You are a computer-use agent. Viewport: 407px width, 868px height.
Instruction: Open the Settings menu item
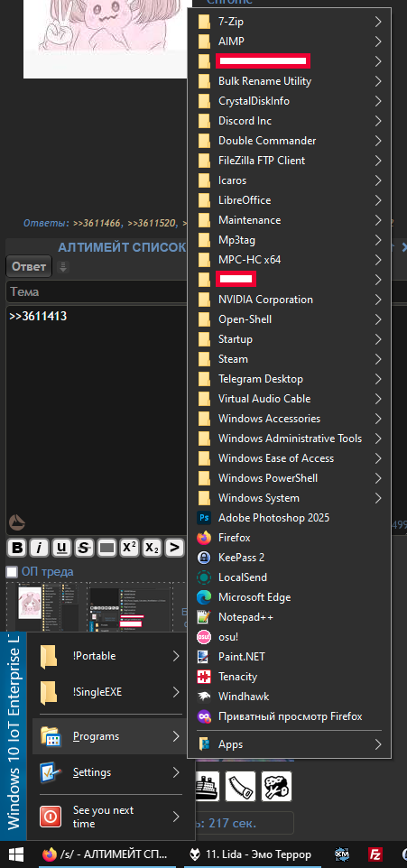(x=109, y=772)
